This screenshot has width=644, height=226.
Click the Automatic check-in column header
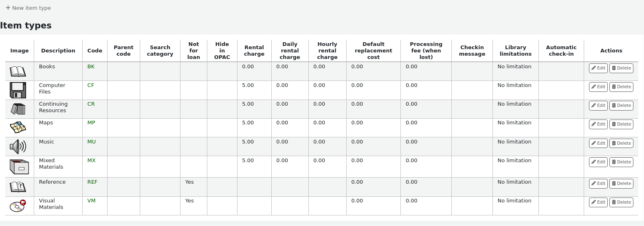click(x=561, y=51)
